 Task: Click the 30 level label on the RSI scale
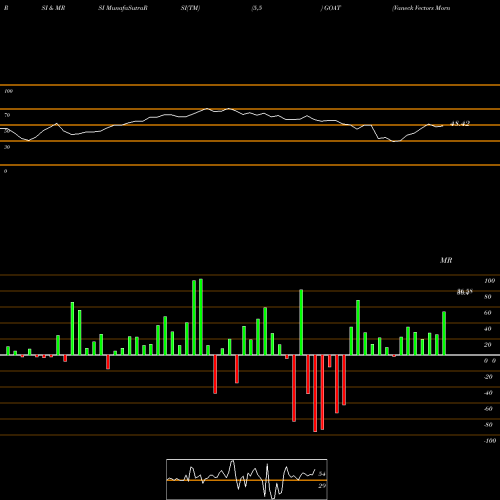click(7, 147)
